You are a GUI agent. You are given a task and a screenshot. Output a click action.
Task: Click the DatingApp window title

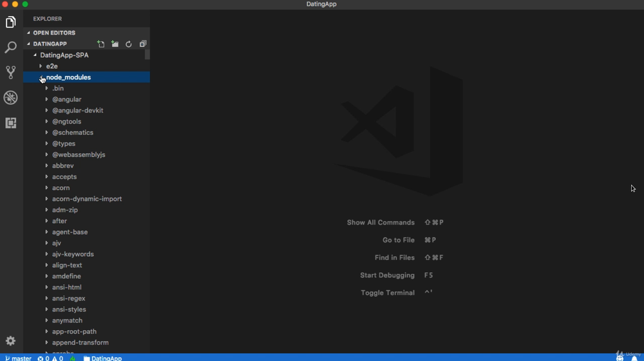point(321,4)
